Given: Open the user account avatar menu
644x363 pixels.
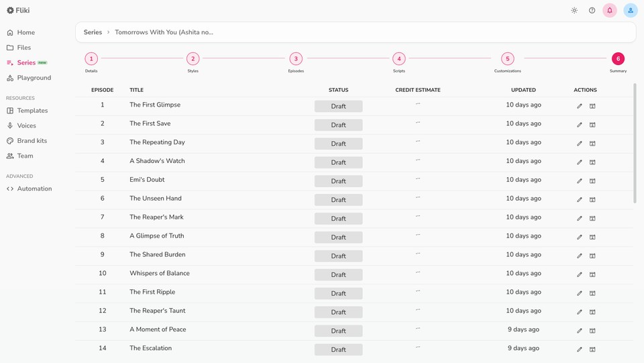Looking at the screenshot, I should pos(631,11).
